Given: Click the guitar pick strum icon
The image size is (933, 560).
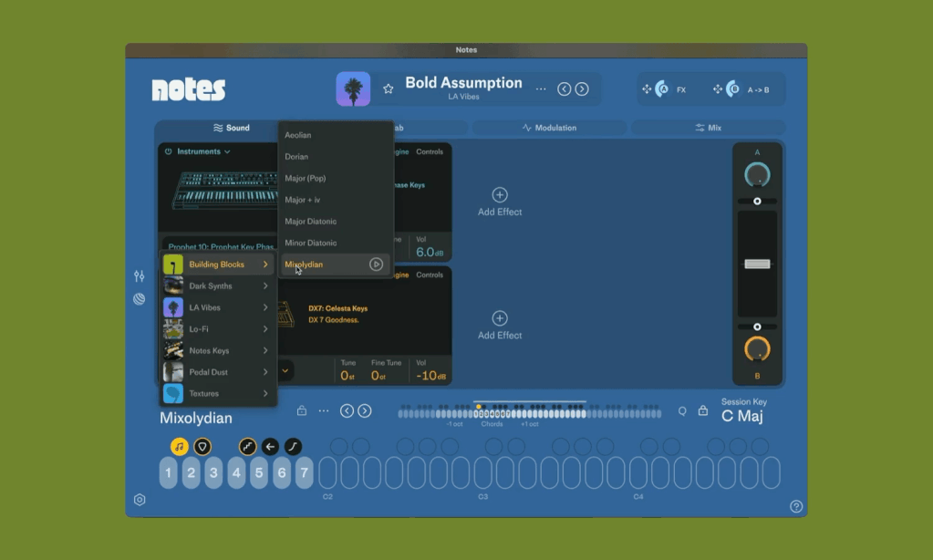Looking at the screenshot, I should click(202, 447).
